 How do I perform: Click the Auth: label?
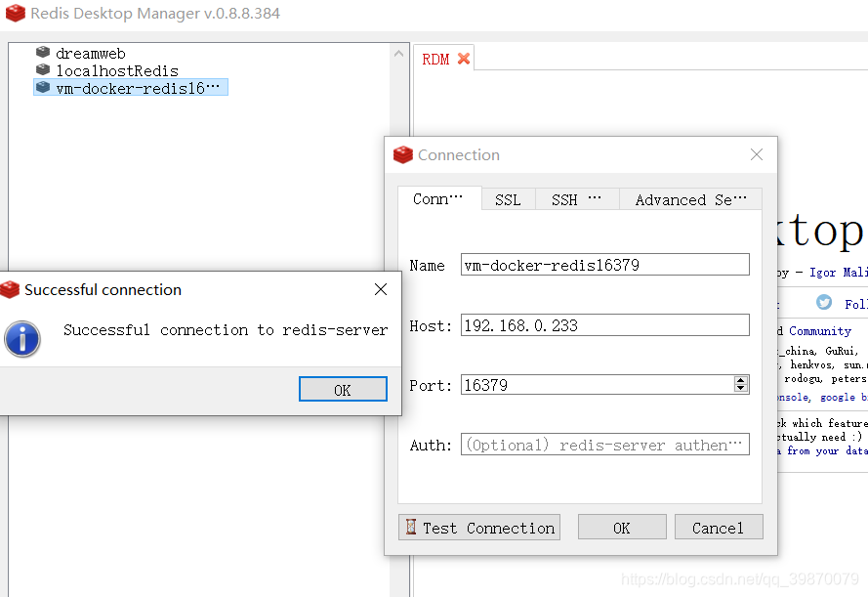(431, 446)
